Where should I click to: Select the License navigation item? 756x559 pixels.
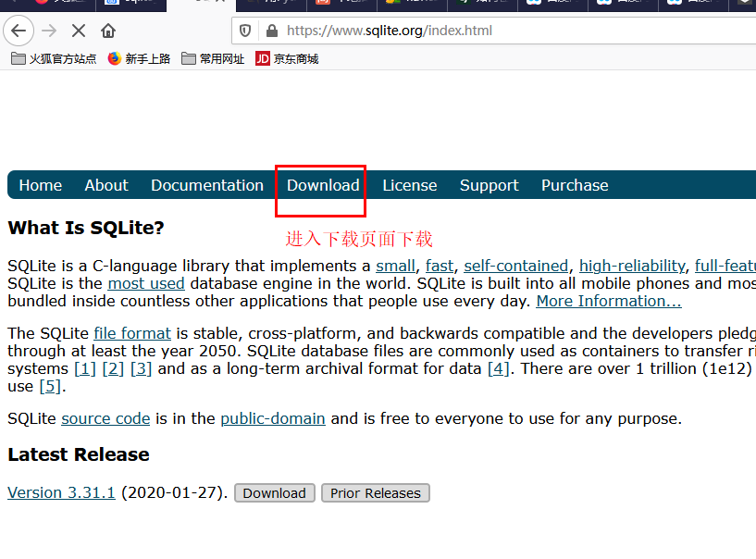[x=409, y=185]
